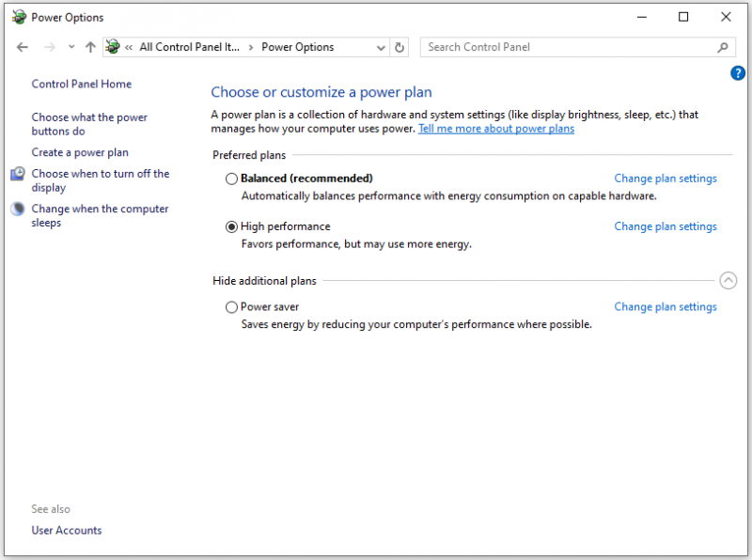
Task: Select the Power saver plan
Action: point(231,307)
